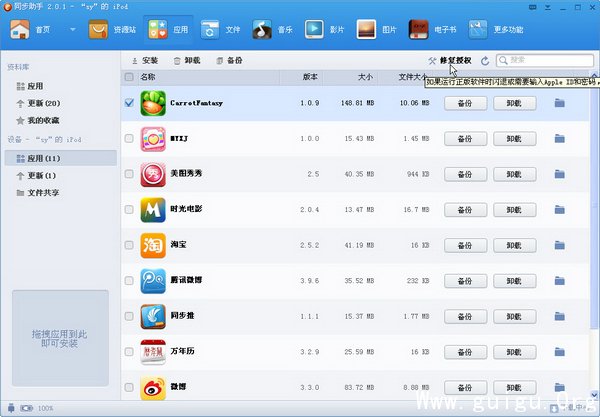Open 更新 (1) under the device
The image size is (600, 417).
[36, 176]
